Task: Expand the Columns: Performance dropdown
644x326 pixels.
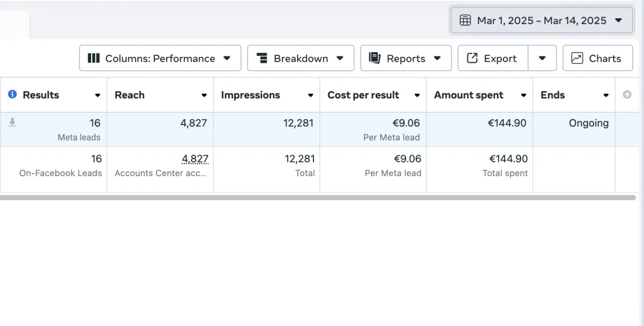Action: pyautogui.click(x=226, y=58)
